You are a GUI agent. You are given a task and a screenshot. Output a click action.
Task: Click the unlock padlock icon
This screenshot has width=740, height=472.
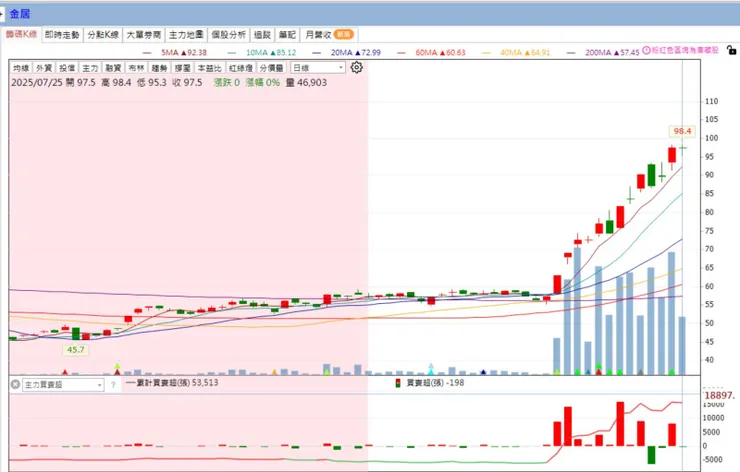732,50
